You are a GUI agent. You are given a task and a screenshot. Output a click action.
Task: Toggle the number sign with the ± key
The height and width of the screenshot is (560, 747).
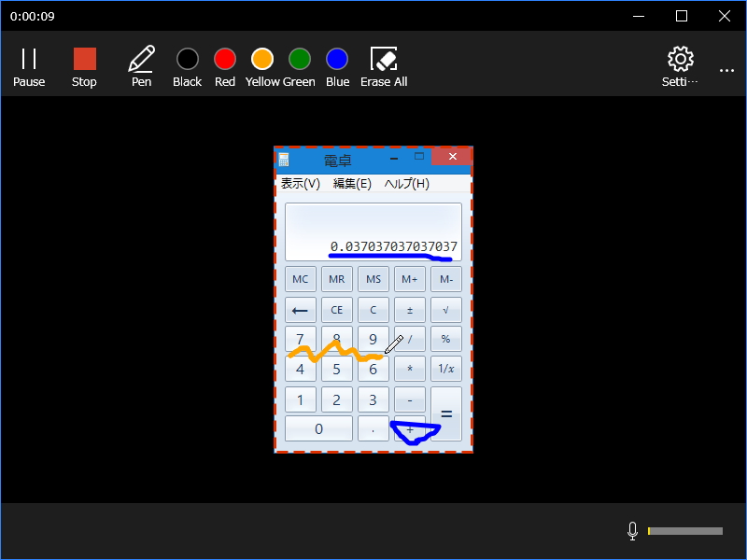point(409,309)
